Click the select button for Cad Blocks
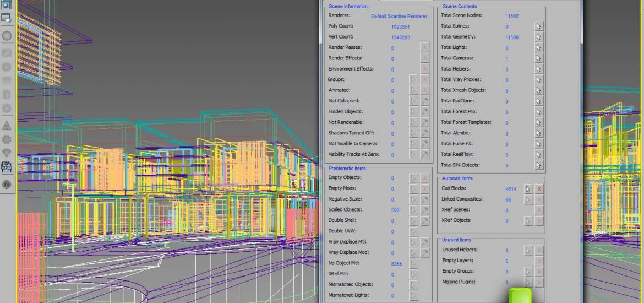 point(528,188)
